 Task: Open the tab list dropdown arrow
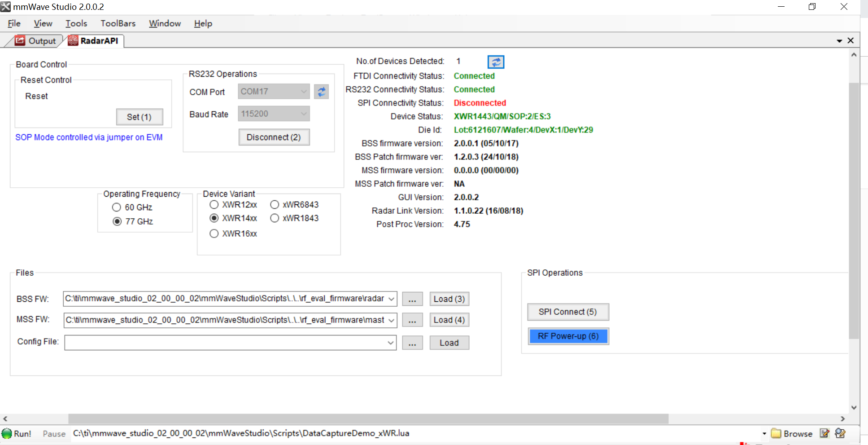(x=839, y=41)
